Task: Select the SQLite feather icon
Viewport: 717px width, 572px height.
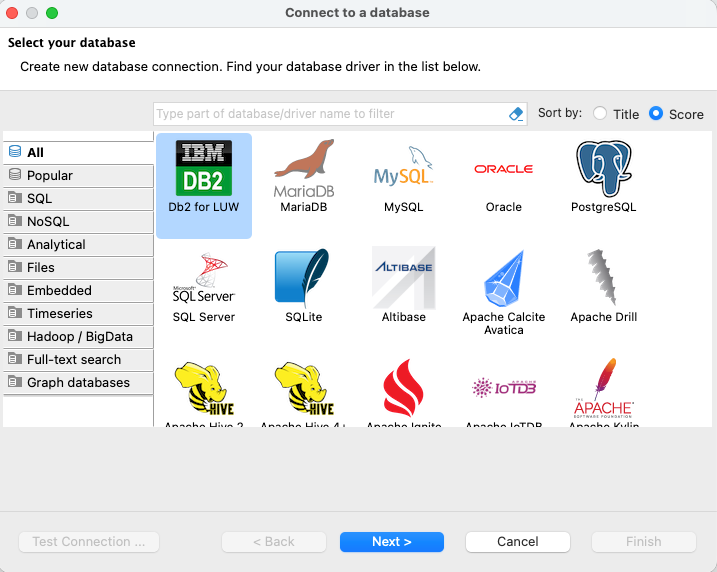Action: [x=302, y=278]
